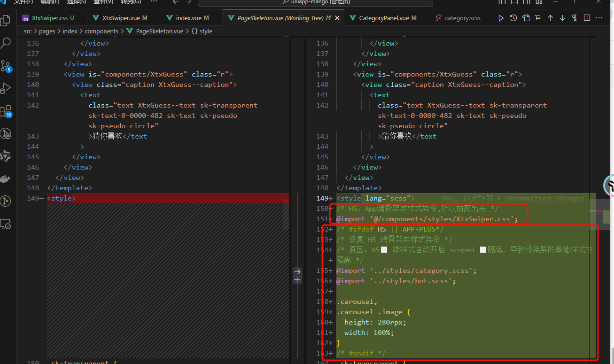The height and width of the screenshot is (364, 614).
Task: Open the Remote Explorer monitor icon
Action: point(6,224)
